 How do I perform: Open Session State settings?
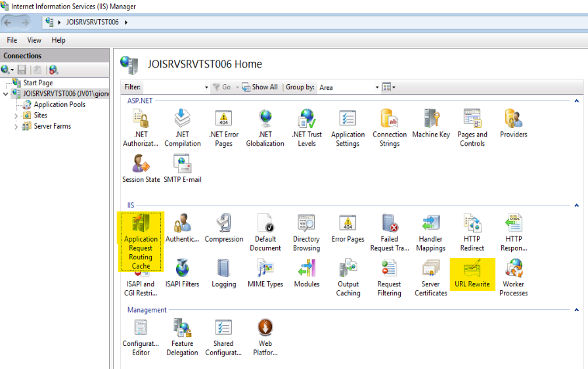click(141, 169)
